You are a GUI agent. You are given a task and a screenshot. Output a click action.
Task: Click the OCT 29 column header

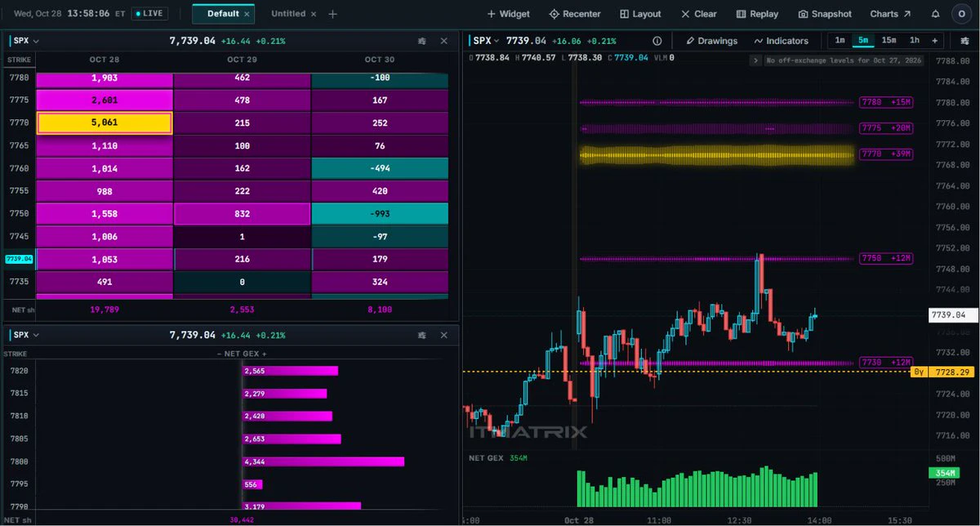click(242, 60)
